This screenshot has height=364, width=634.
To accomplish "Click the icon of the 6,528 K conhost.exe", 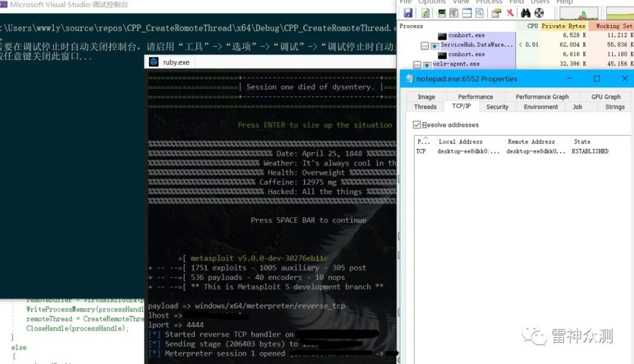I will pos(442,36).
